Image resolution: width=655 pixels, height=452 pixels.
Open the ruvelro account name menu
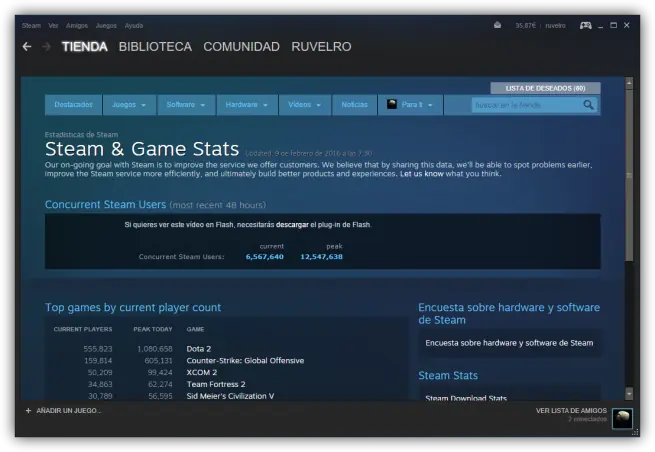[x=555, y=25]
